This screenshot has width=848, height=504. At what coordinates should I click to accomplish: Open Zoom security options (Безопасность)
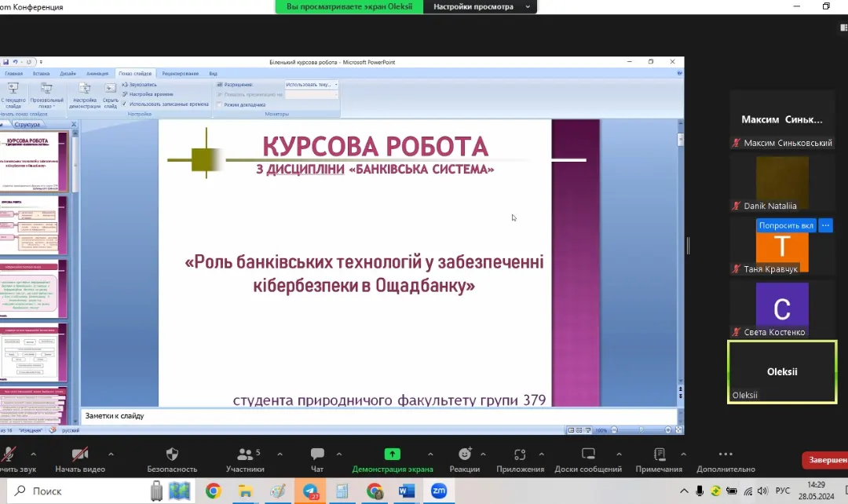[x=172, y=460]
